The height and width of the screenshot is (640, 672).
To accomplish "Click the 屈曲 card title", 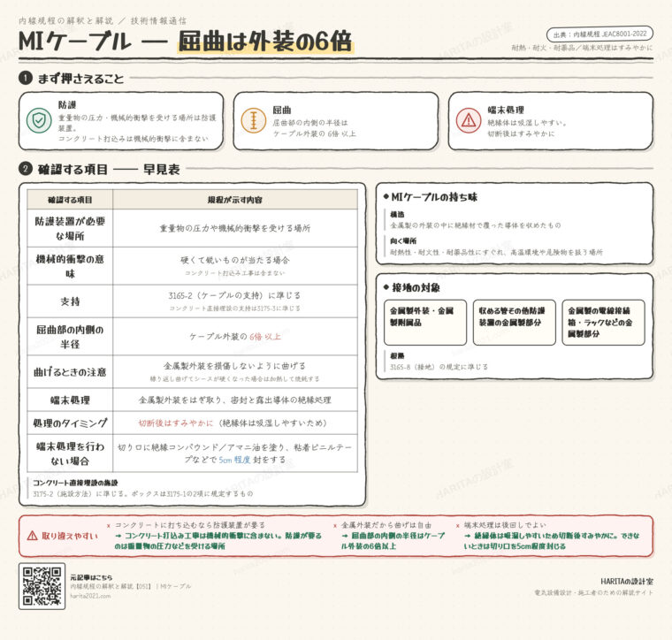I will coord(281,110).
